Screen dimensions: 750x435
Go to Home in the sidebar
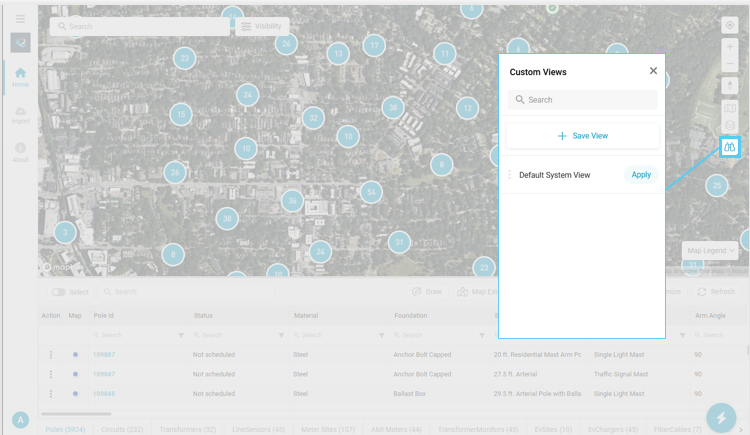pyautogui.click(x=20, y=77)
